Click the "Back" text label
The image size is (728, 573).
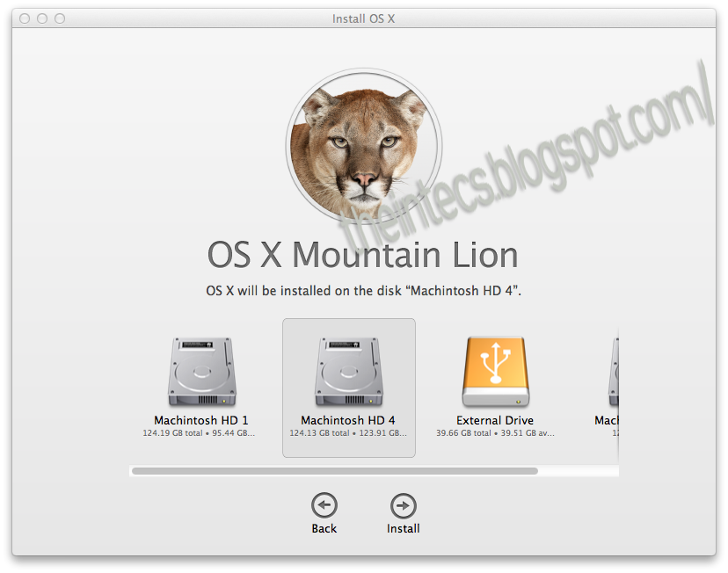coord(324,528)
